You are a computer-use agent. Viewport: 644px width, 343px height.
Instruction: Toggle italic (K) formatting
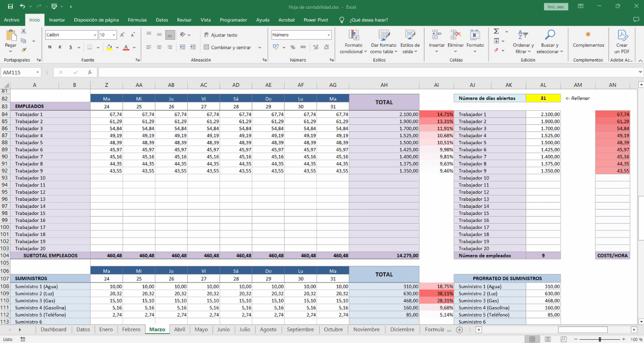60,48
